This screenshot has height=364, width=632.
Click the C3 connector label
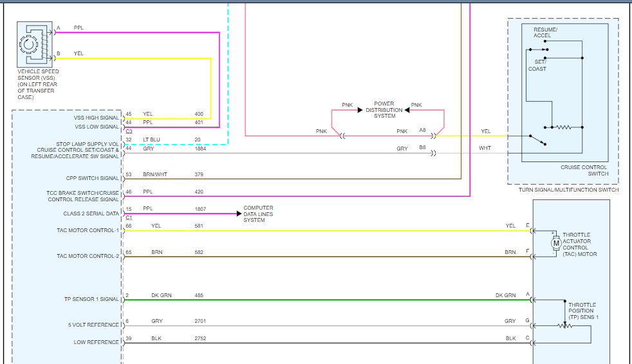click(129, 131)
